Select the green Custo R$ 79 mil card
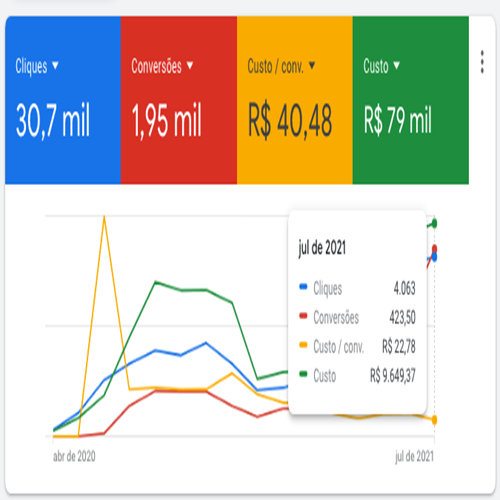This screenshot has height=500, width=500. coord(411,100)
